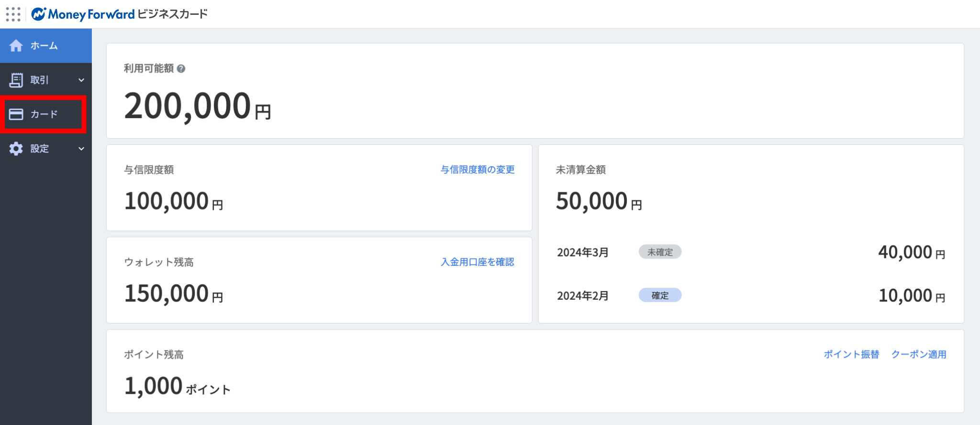
Task: Expand the 設定 menu chevron
Action: click(x=81, y=149)
